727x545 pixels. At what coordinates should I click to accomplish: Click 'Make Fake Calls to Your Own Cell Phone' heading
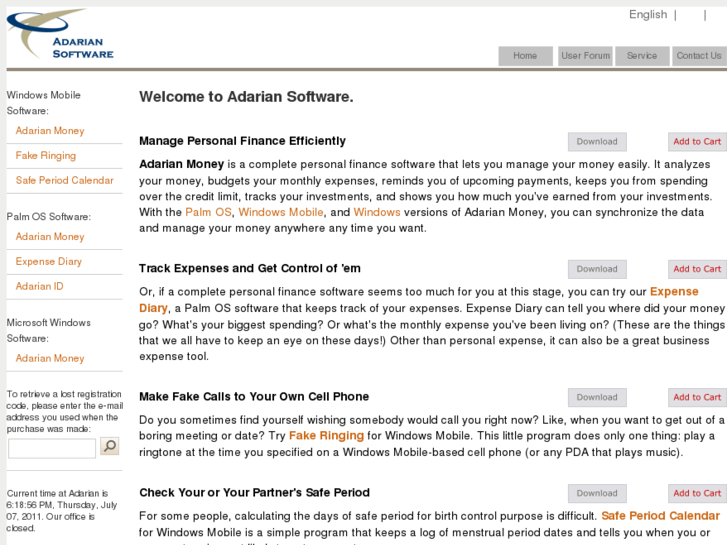[254, 397]
